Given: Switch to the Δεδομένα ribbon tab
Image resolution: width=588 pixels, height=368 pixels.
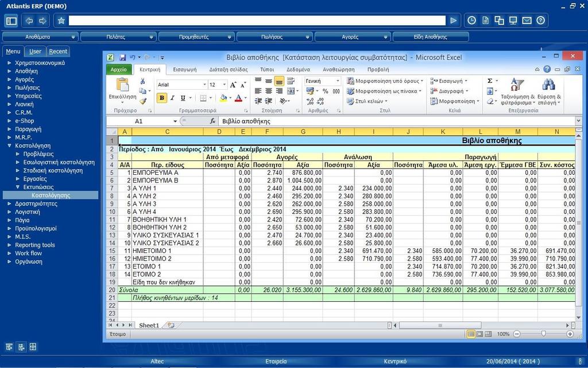Looking at the screenshot, I should coord(298,70).
